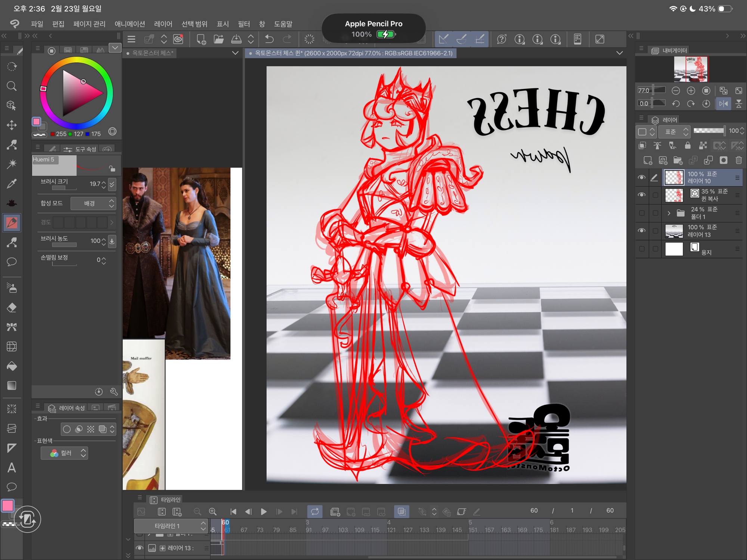Expand the 폴더 1 layer folder

pos(669,213)
